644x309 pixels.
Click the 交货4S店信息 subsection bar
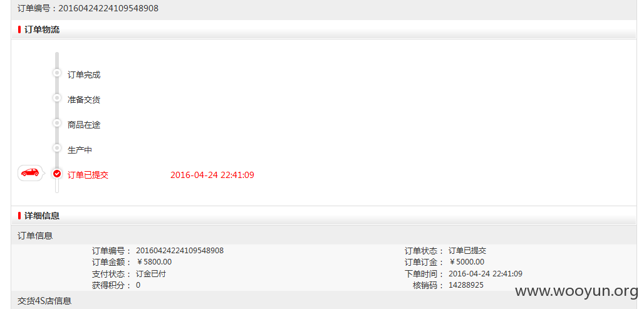pyautogui.click(x=324, y=300)
